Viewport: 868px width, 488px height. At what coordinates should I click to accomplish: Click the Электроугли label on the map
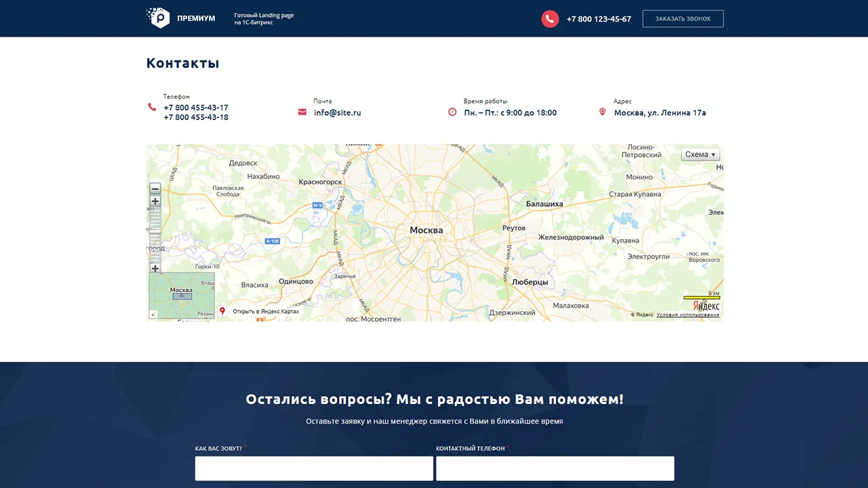coord(648,256)
